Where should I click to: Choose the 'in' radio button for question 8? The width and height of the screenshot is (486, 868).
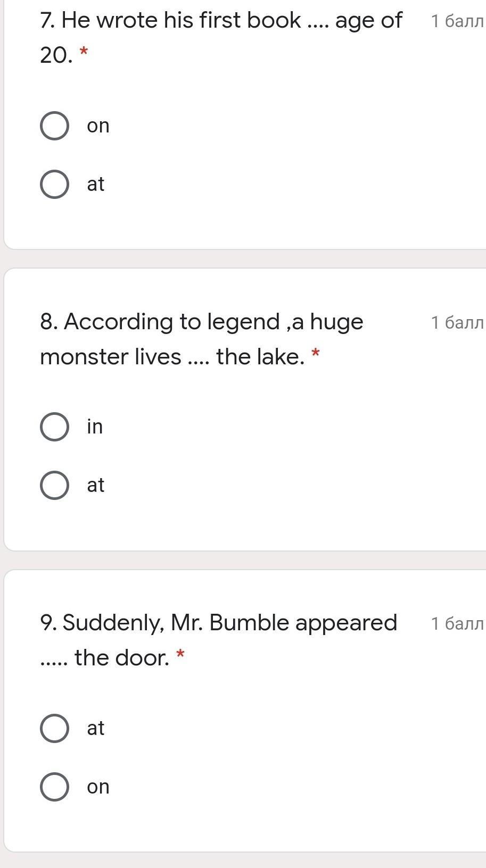click(x=54, y=427)
